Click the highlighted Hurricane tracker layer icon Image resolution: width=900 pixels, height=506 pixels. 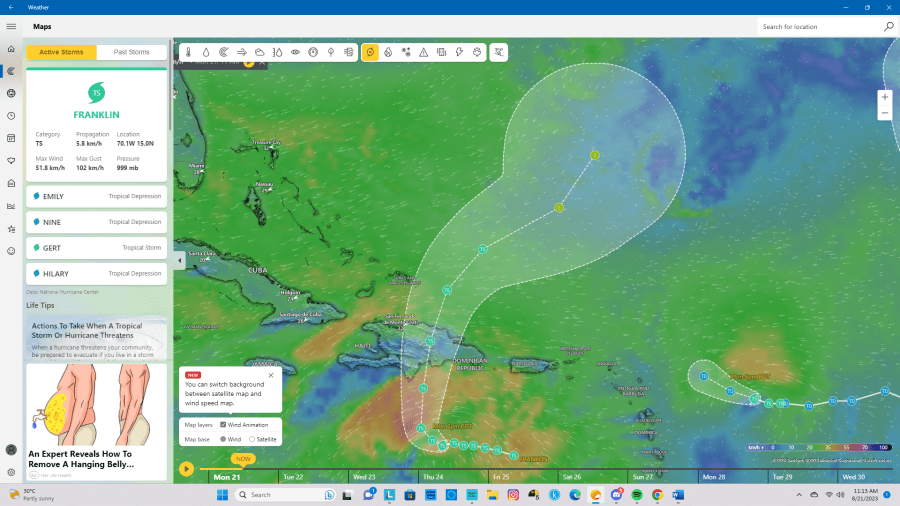tap(370, 51)
